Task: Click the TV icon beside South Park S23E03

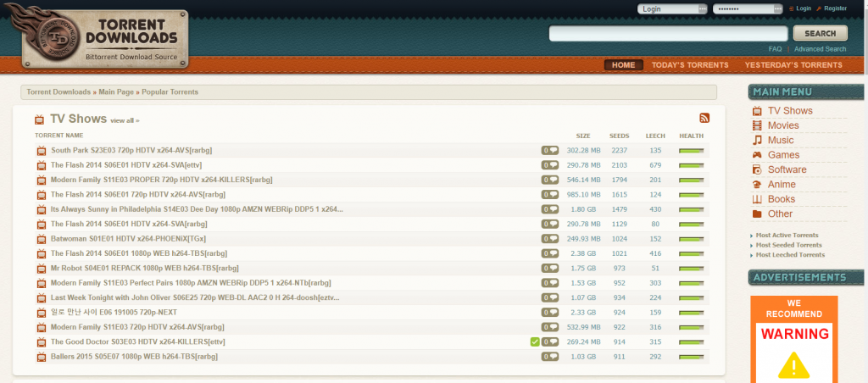Action: click(42, 151)
